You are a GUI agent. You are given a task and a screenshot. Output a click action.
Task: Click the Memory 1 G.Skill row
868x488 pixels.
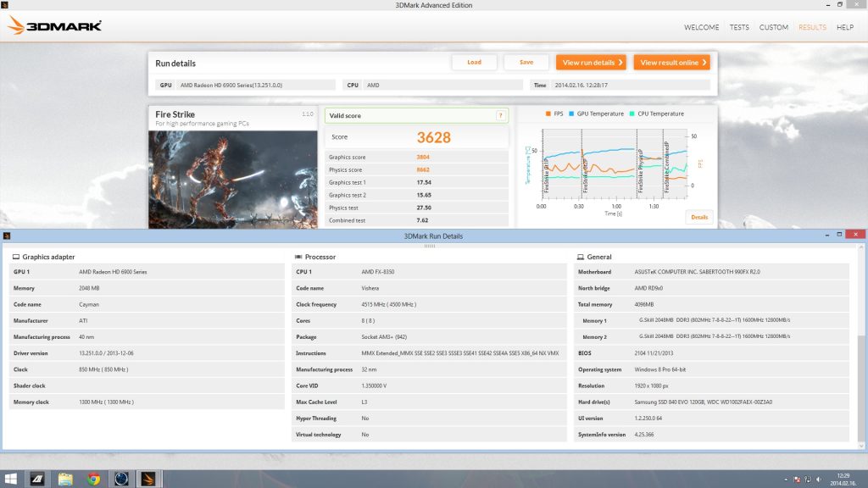pyautogui.click(x=711, y=320)
